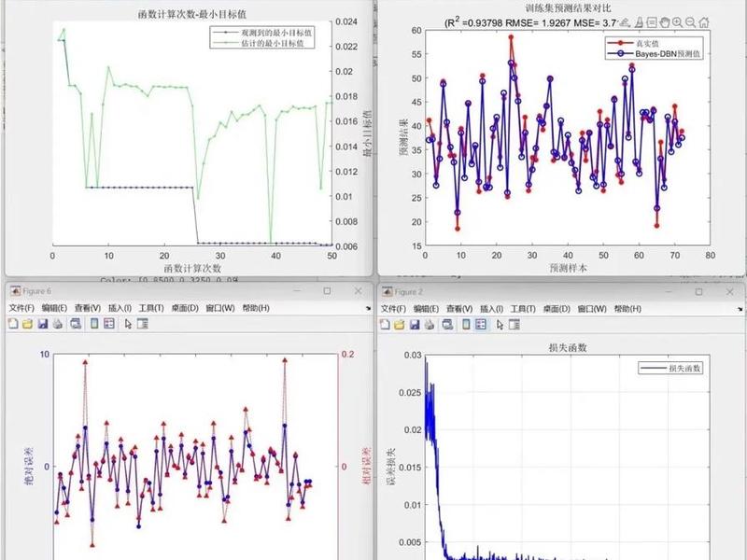The width and height of the screenshot is (747, 560).
Task: Open 桌面(D) menu in Figure 2
Action: (556, 309)
